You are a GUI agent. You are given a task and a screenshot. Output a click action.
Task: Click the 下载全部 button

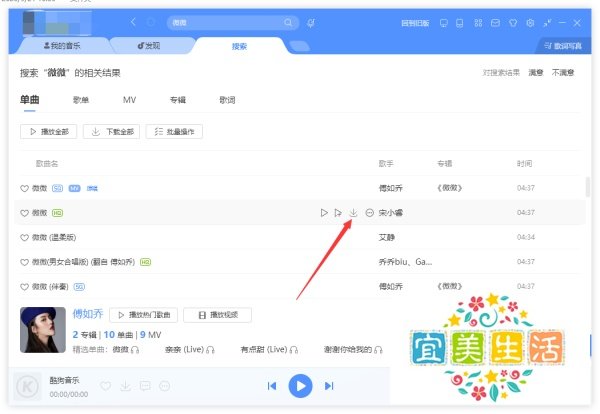pos(111,132)
